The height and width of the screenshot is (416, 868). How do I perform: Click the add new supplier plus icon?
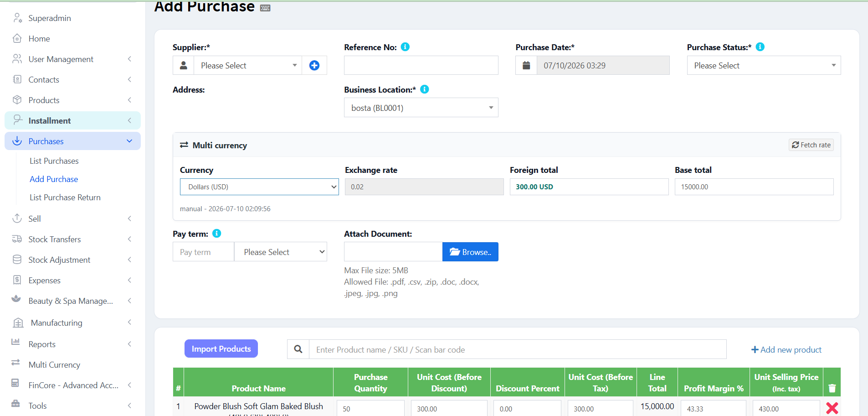point(314,66)
